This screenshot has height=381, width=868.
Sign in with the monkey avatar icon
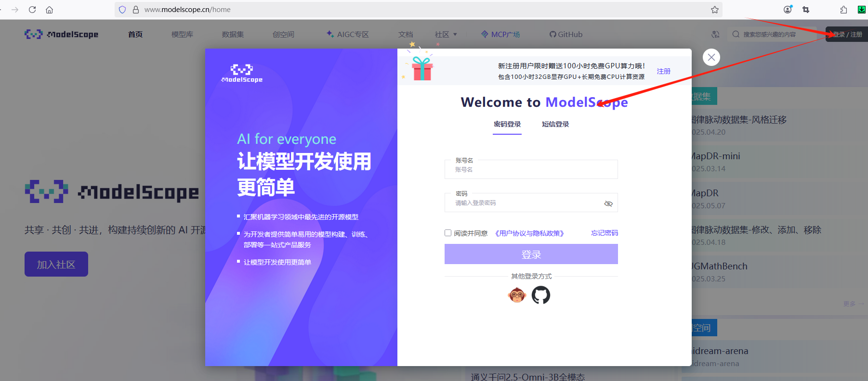tap(517, 295)
